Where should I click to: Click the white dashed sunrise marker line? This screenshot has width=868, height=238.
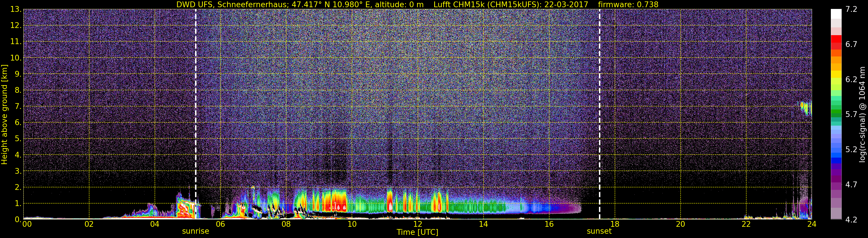click(195, 114)
